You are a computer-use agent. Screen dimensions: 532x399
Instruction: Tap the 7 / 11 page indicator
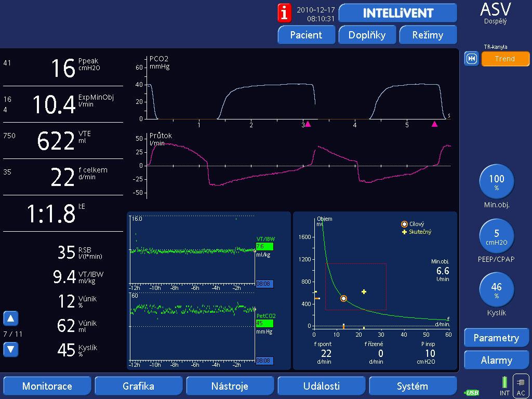coord(13,334)
